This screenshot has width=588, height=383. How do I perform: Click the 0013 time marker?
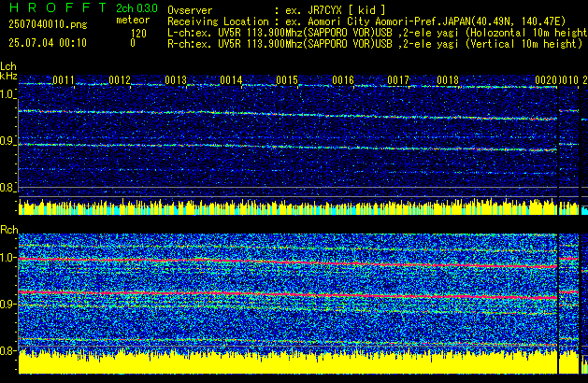[x=176, y=80]
